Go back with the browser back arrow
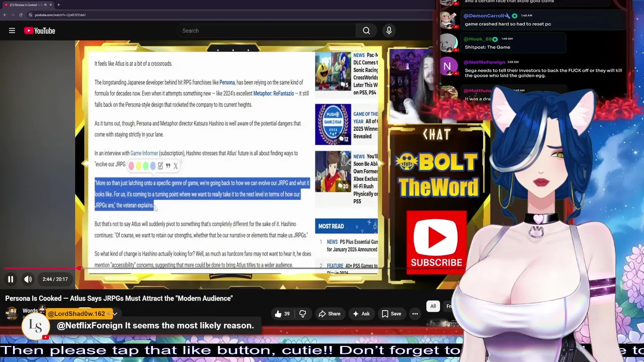The height and width of the screenshot is (362, 644). tap(5, 15)
